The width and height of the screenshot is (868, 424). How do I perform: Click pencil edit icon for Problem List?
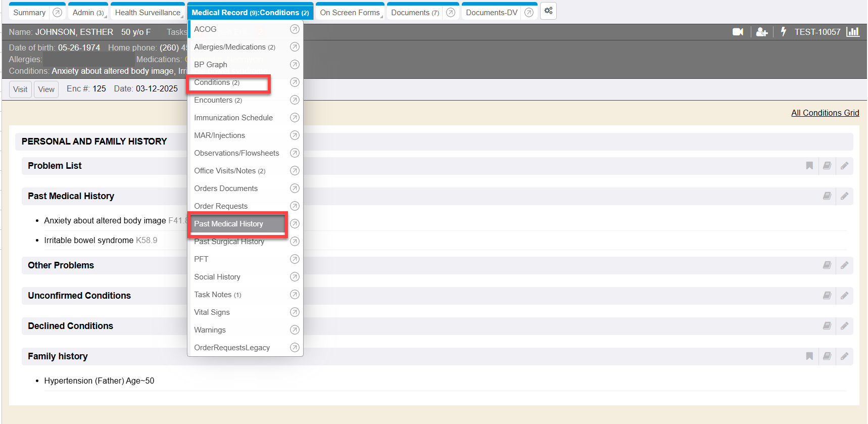(844, 166)
